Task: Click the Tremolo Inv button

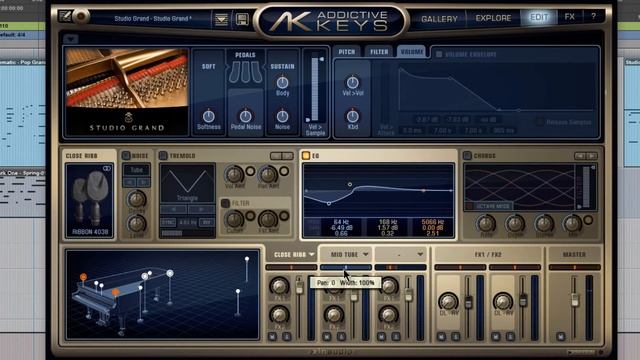Action: (x=207, y=222)
